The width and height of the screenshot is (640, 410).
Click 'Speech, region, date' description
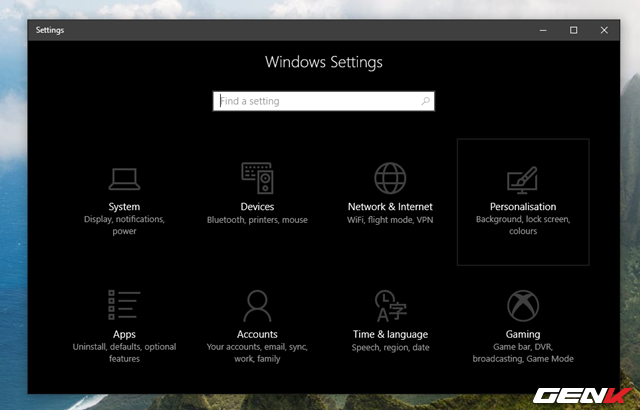point(390,348)
